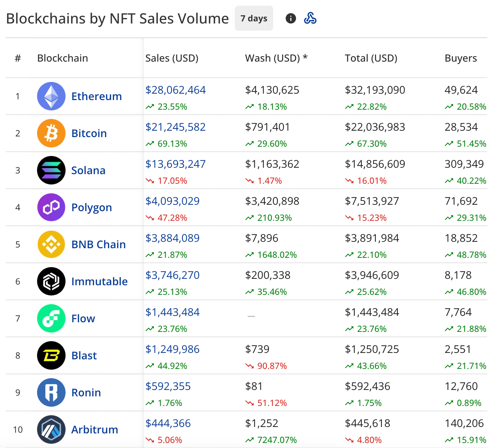This screenshot has width=503, height=448.
Task: Sort table by Buyers column header
Action: pyautogui.click(x=461, y=58)
